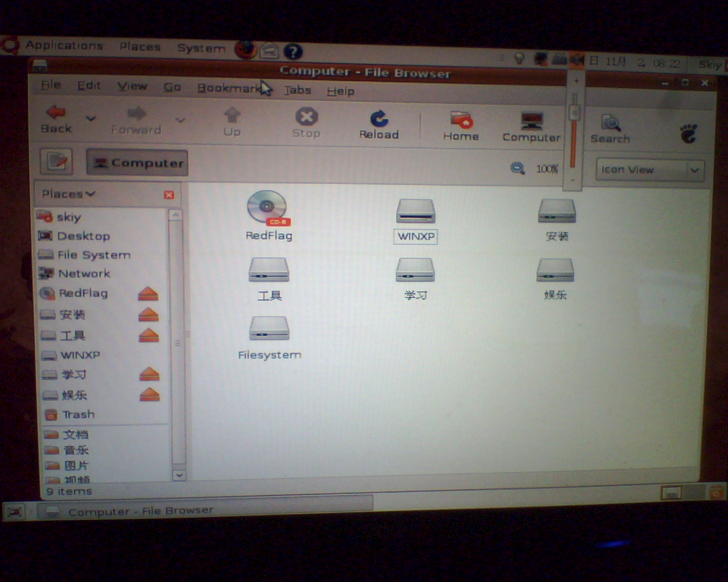This screenshot has height=582, width=728.
Task: Open the File menu
Action: coord(51,85)
